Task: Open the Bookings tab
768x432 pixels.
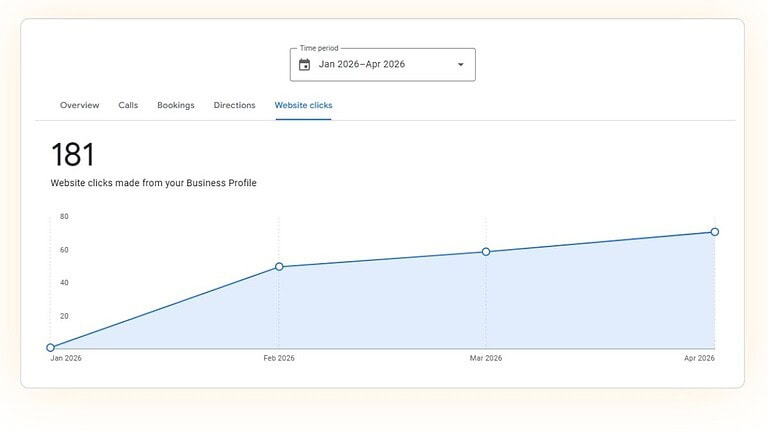Action: [176, 105]
